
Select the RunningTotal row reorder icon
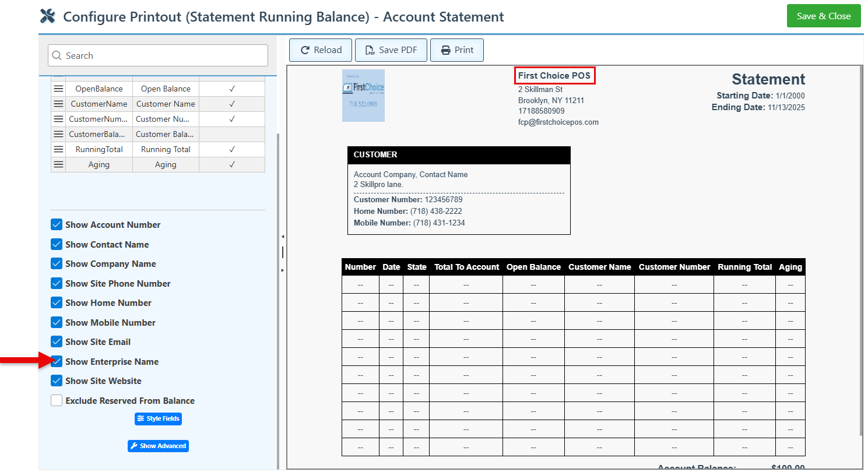(x=58, y=149)
